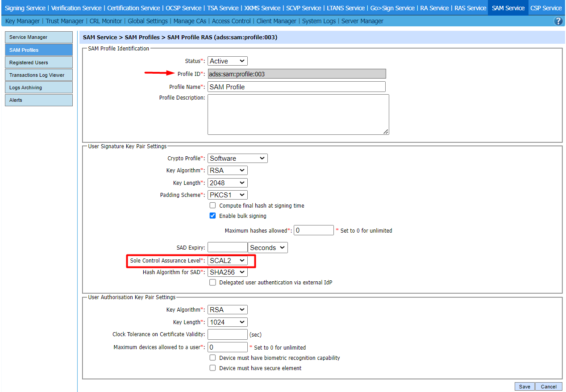The height and width of the screenshot is (392, 566).
Task: Click the help question mark icon
Action: 558,21
